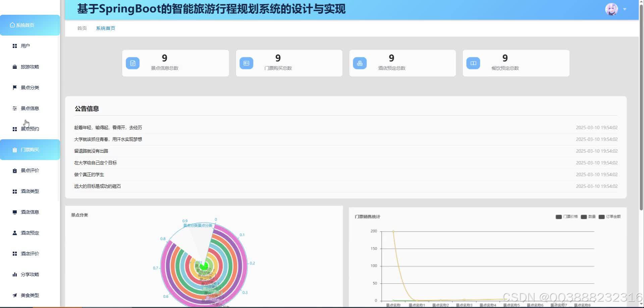Click the 景点信息总数 stat card

click(175, 63)
